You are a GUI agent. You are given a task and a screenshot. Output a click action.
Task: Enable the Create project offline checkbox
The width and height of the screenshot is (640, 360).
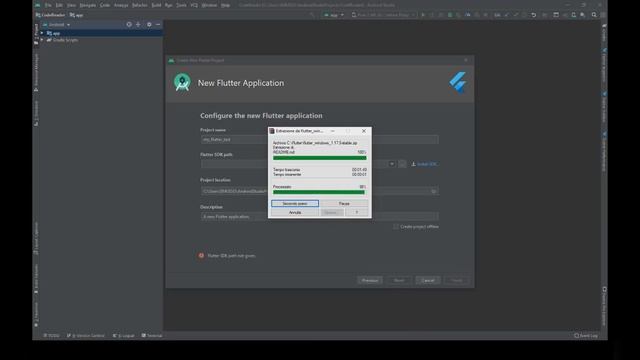(x=396, y=227)
